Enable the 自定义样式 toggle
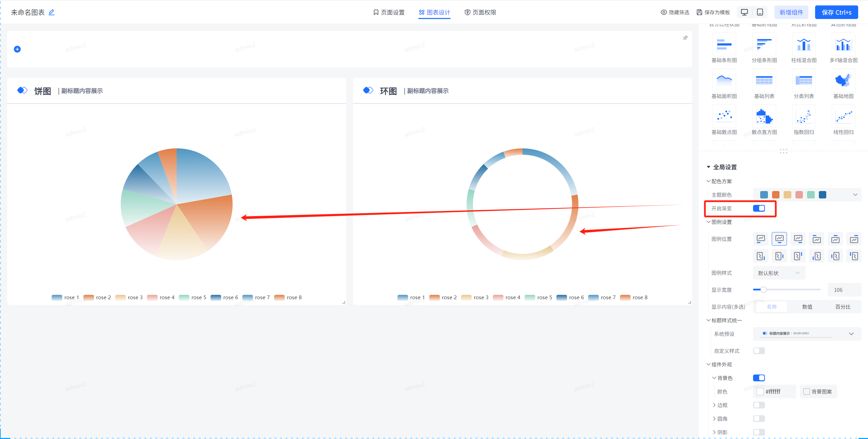868x439 pixels. point(759,351)
